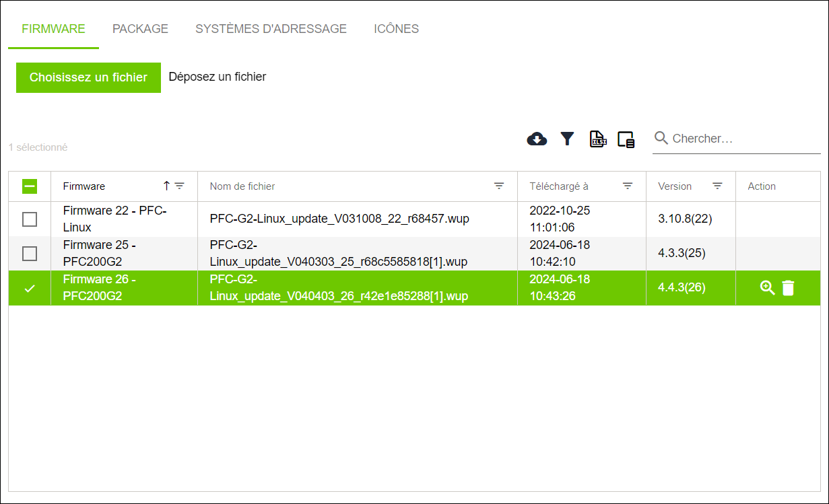829x504 pixels.
Task: Click file name PFC-G2-Linux_update_V031008_22_r68457.wup
Action: (x=339, y=219)
